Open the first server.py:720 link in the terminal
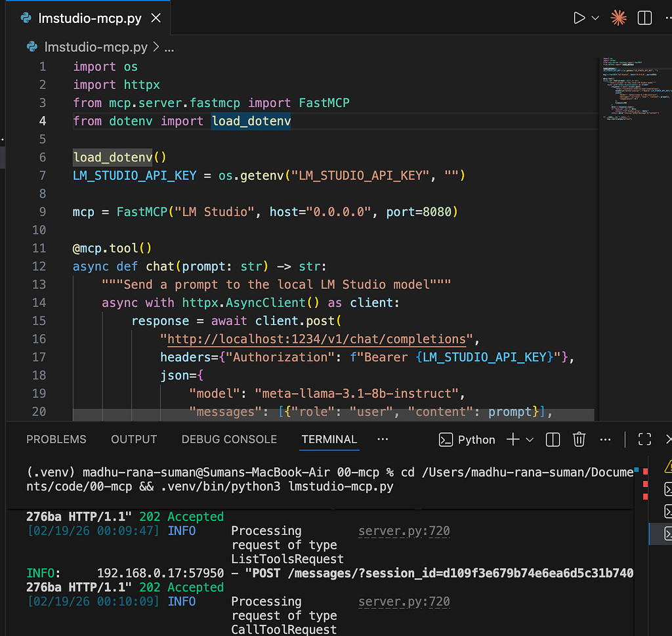672x636 pixels. [404, 530]
